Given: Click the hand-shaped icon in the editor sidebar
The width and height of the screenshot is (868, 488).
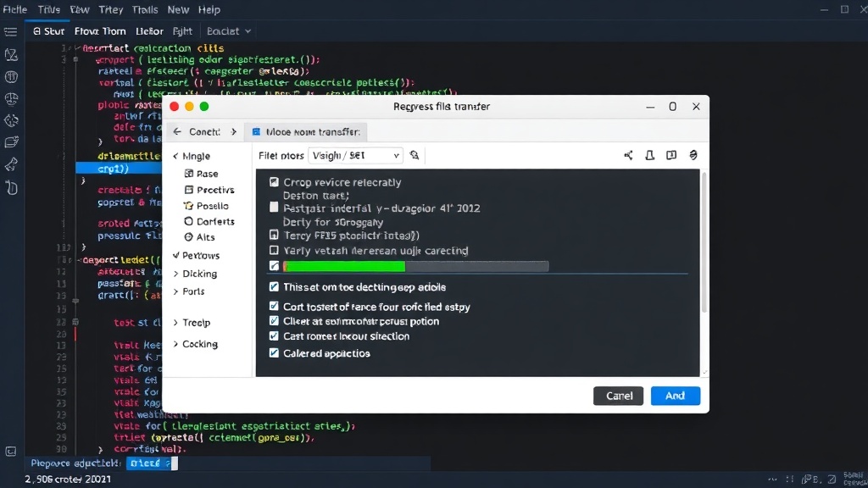Looking at the screenshot, I should click(x=11, y=187).
